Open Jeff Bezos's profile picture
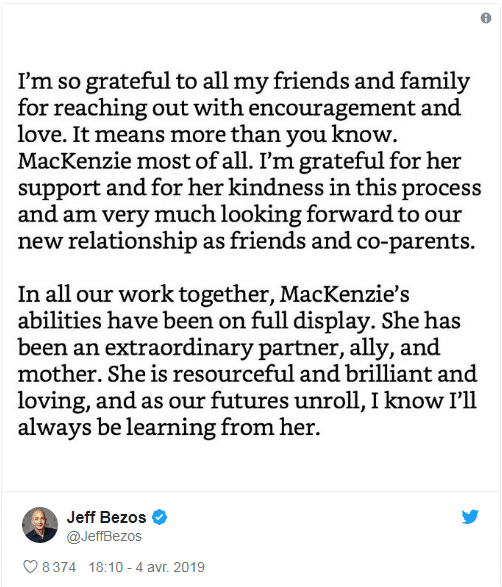 tap(40, 525)
